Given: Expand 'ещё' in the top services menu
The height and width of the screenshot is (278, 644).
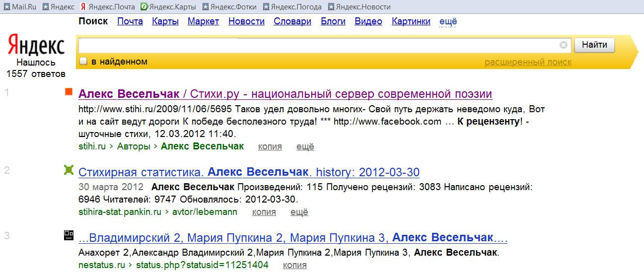Looking at the screenshot, I should click(x=448, y=21).
